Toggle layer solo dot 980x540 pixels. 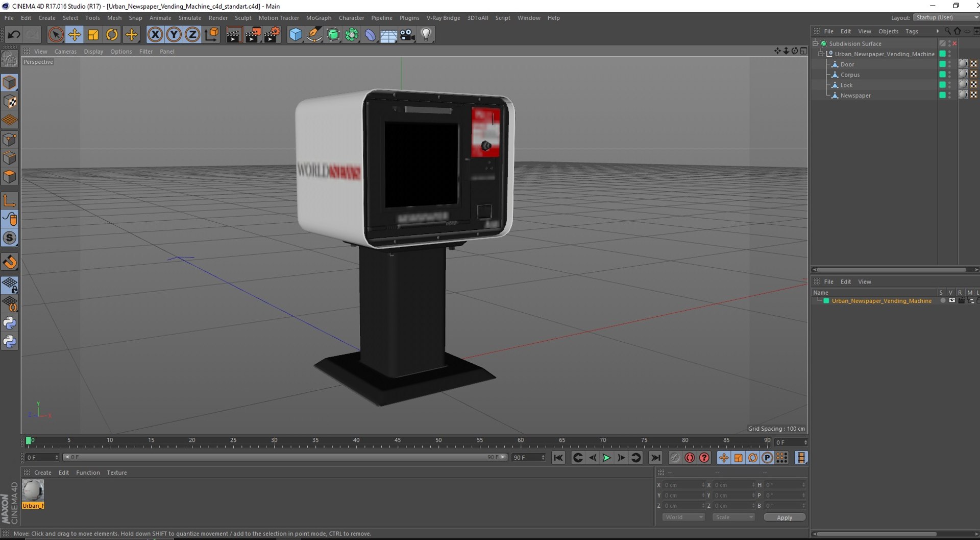943,301
